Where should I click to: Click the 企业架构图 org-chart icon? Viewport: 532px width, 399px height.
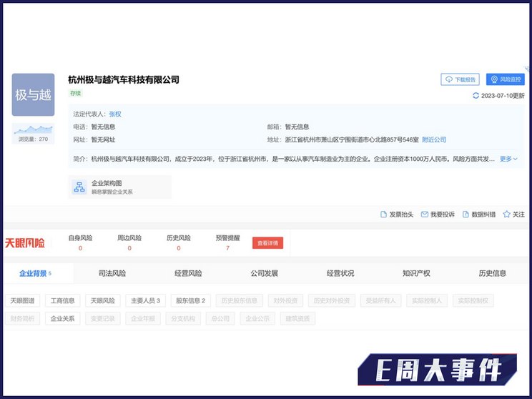click(79, 187)
